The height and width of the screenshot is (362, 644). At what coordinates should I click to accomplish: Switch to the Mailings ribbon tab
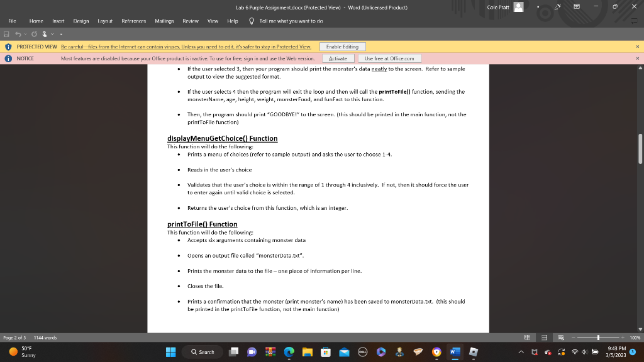[x=164, y=20]
